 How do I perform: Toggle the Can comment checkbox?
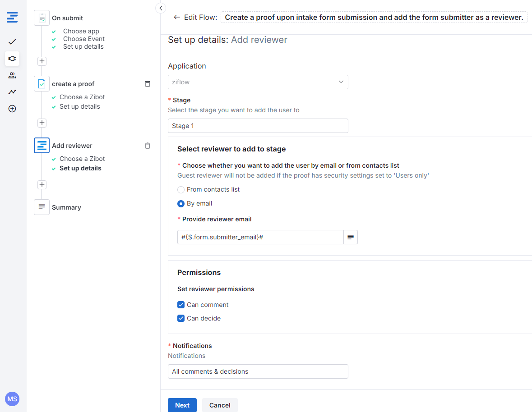(x=181, y=305)
